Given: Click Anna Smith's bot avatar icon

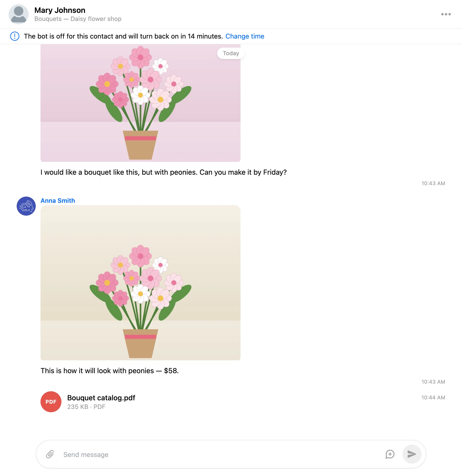Looking at the screenshot, I should (26, 206).
